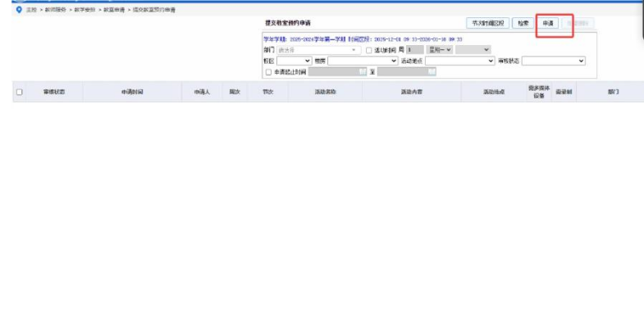Viewport: 644px width, 336px height.
Task: Open the 节次时间区段 time section panel
Action: pyautogui.click(x=488, y=23)
